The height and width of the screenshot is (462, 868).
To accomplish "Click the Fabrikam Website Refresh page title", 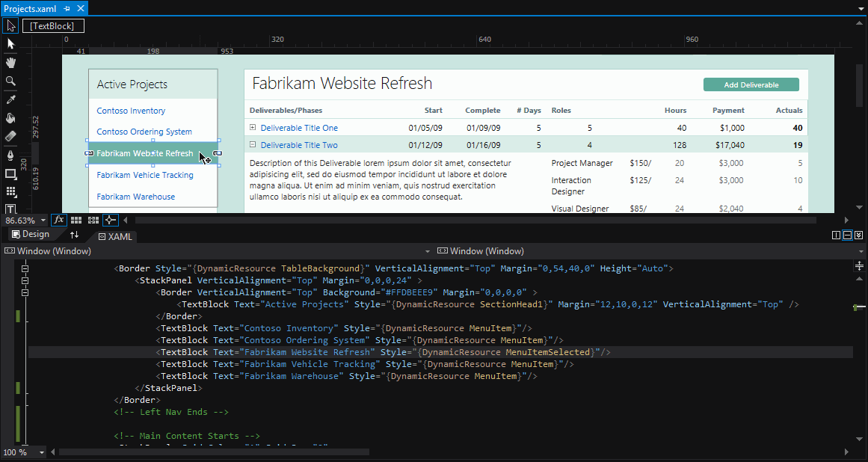I will [342, 83].
